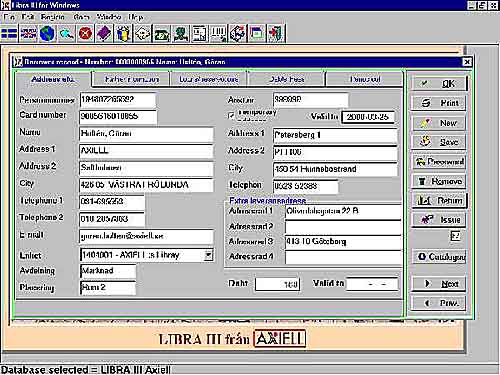This screenshot has height=375, width=500.
Task: Close the Borrower record dialog
Action: tap(467, 62)
